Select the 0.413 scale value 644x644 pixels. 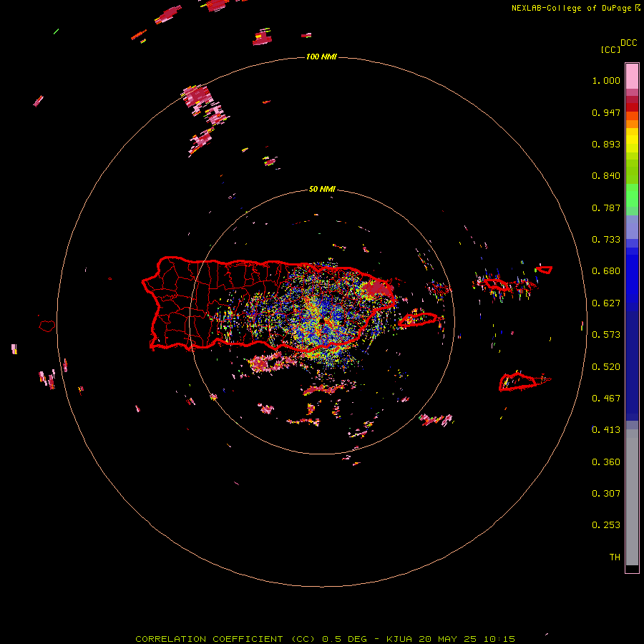tap(606, 430)
